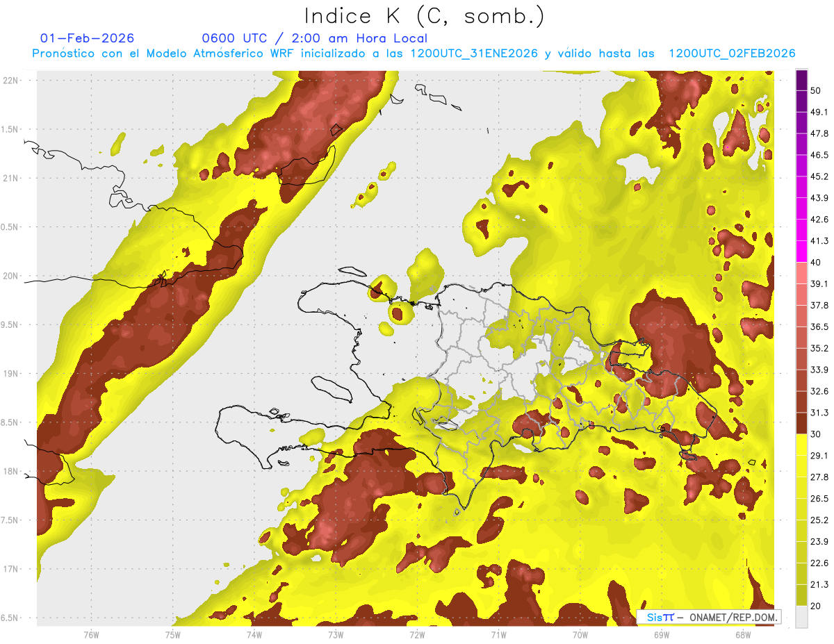The height and width of the screenshot is (644, 834).
Task: Click the "21N" latitude axis label
Action: point(11,178)
